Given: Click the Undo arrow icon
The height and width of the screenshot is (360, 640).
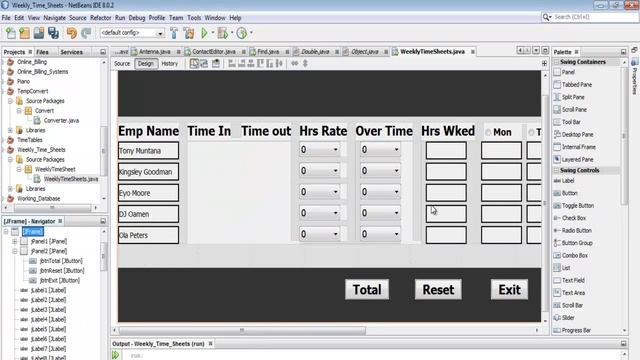Looking at the screenshot, I should (72, 33).
